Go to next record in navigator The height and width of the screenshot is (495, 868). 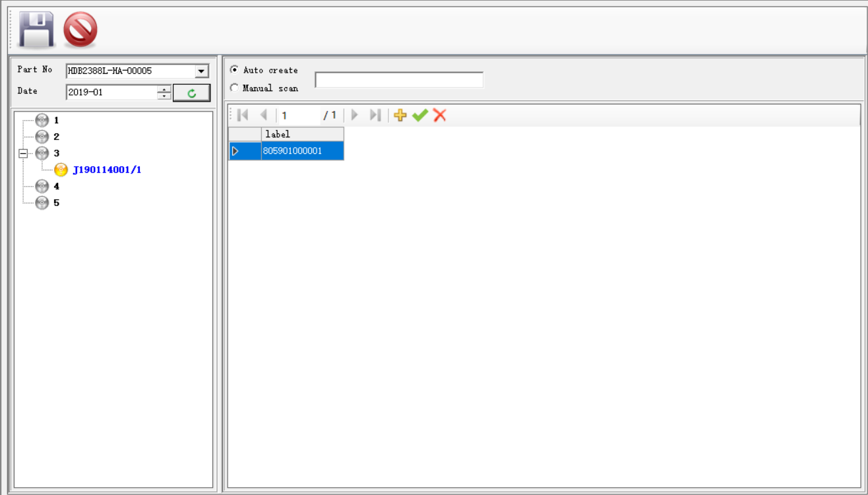point(355,115)
